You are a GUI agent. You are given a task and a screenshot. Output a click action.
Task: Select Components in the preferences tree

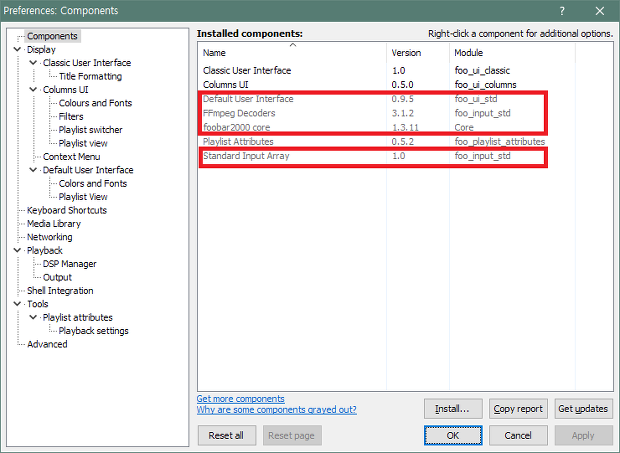coord(52,36)
